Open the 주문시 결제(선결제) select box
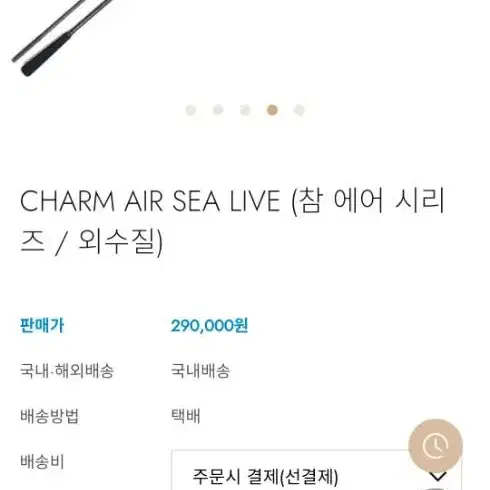The height and width of the screenshot is (490, 490). click(316, 470)
